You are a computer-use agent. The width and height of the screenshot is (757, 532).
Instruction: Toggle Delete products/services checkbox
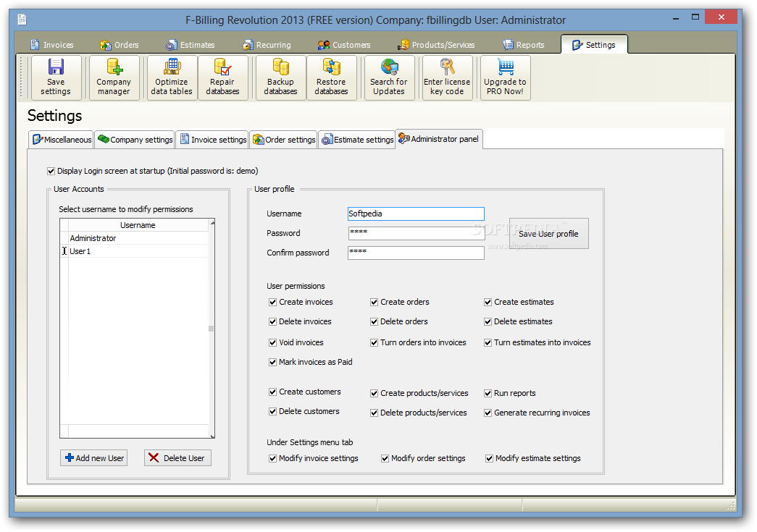pyautogui.click(x=375, y=413)
